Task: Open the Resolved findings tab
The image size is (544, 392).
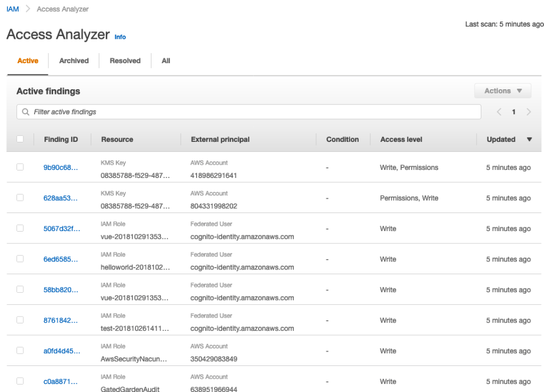Action: pos(125,61)
